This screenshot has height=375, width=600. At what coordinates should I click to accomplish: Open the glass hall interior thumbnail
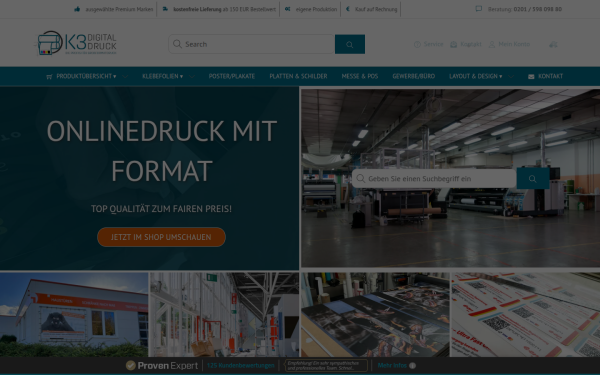point(224,315)
